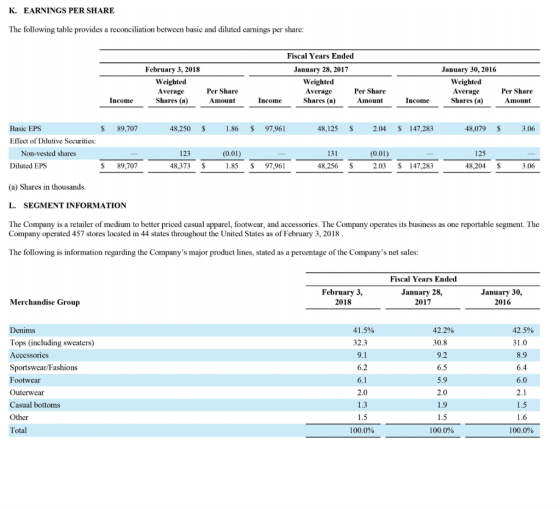The image size is (560, 509).
Task: Click Accessories value 9.1
Action: [362, 355]
